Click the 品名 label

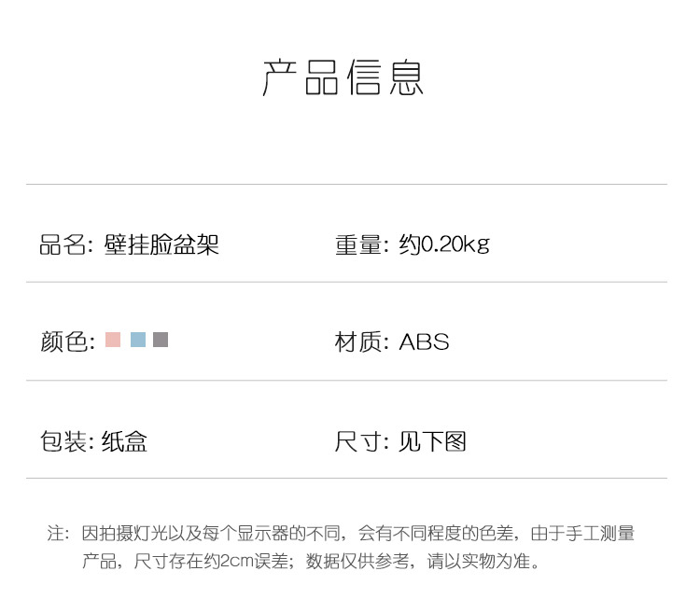tap(63, 244)
